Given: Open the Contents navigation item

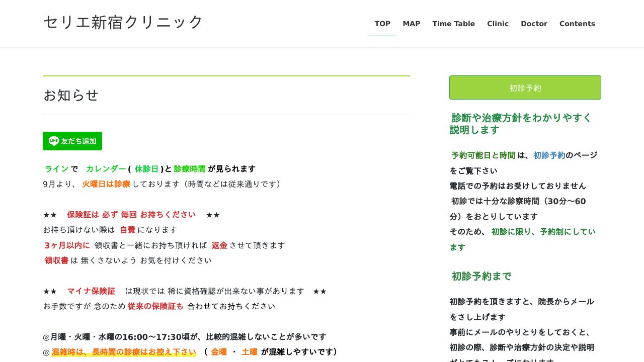Looking at the screenshot, I should 577,24.
